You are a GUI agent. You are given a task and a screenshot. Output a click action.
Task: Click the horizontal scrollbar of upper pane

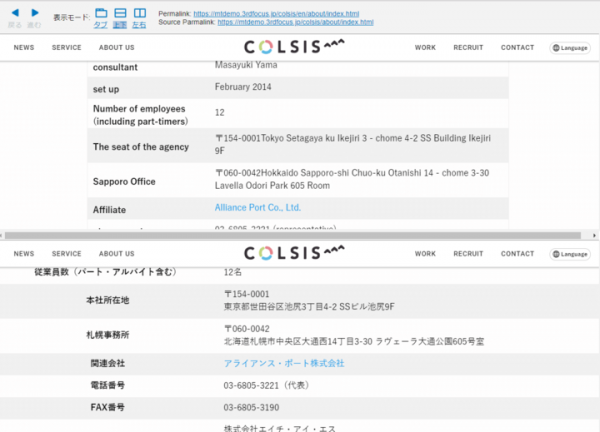[293, 235]
